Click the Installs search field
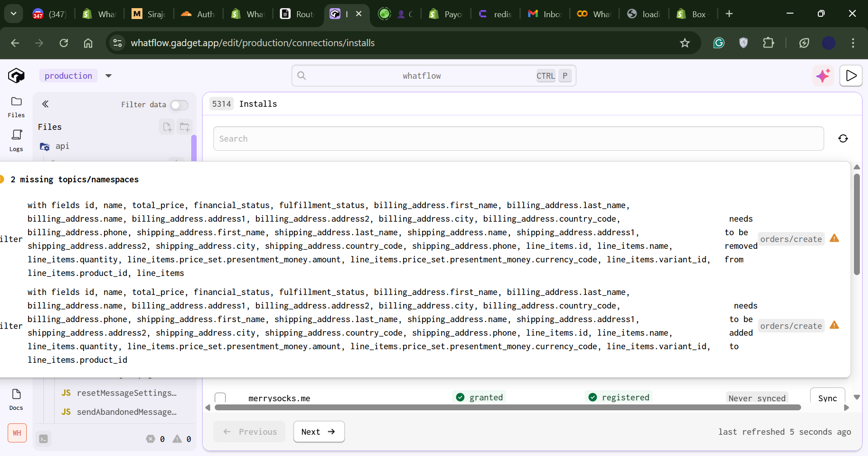The height and width of the screenshot is (456, 868). (x=519, y=138)
